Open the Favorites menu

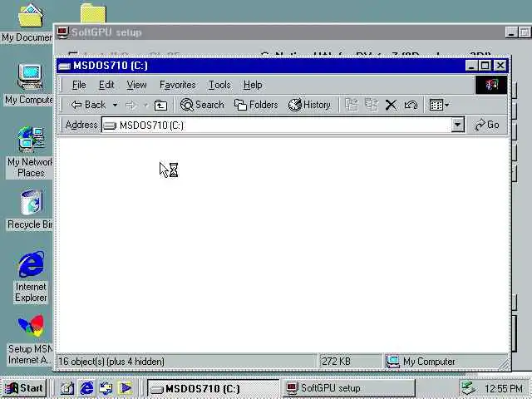pyautogui.click(x=177, y=85)
